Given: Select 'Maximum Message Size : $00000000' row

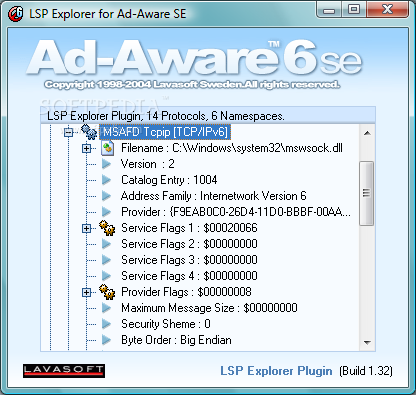Looking at the screenshot, I should [x=209, y=308].
